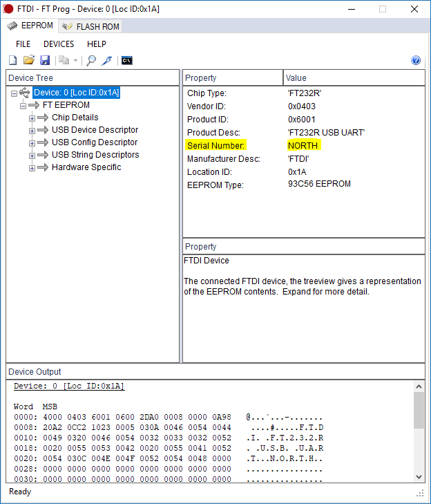Click the Device Output scrollbar down arrow
Viewport: 431px width, 504px height.
419,476
